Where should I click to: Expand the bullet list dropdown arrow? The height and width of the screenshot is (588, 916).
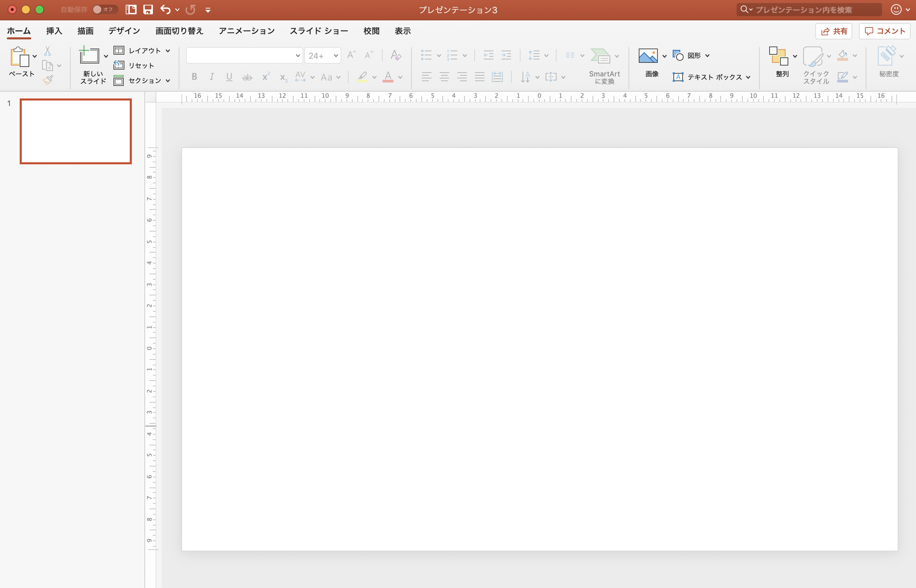439,56
